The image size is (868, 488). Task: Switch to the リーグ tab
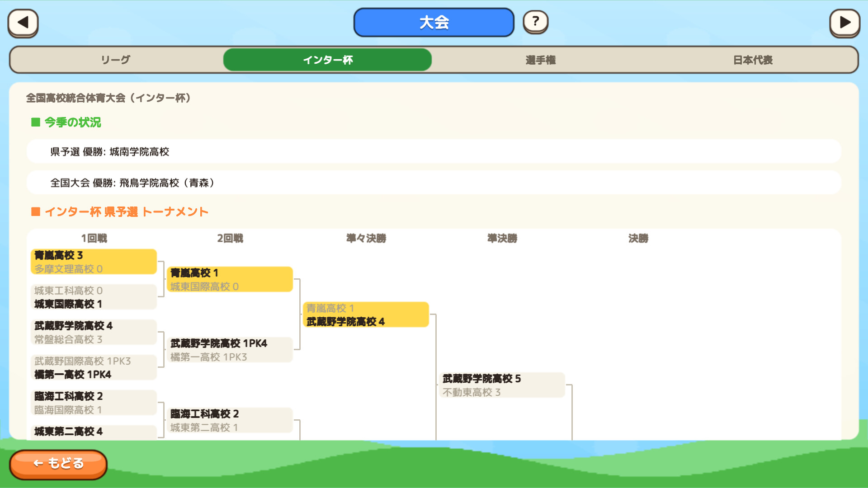[x=116, y=60]
